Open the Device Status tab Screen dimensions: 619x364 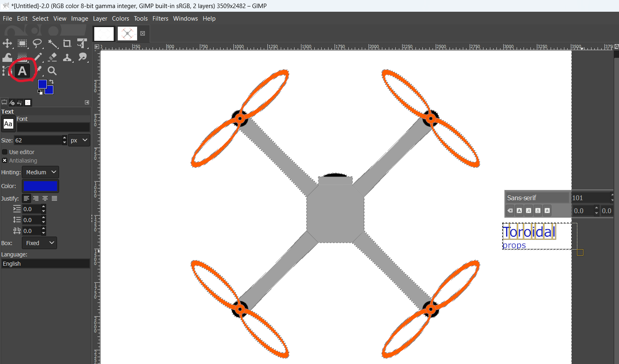coord(12,102)
